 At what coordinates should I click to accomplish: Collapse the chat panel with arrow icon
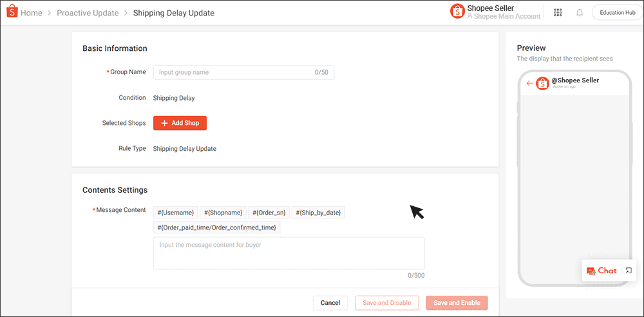(629, 271)
